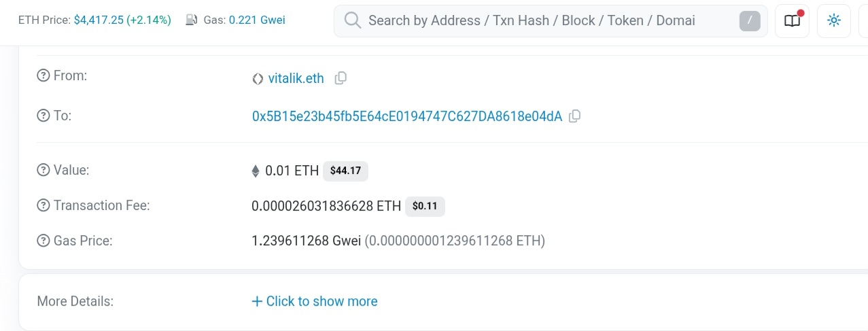Copy the vitalik.eth From address
The height and width of the screenshot is (331, 868).
click(341, 78)
